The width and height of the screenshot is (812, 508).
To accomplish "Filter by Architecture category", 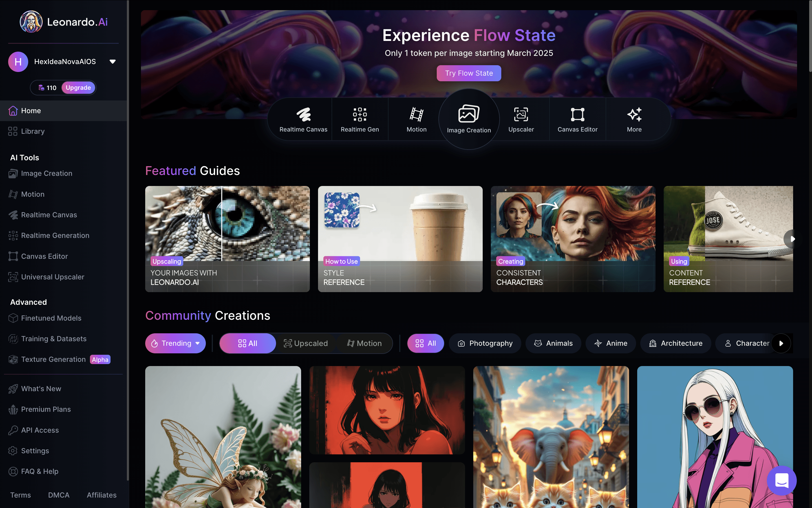I will click(676, 343).
